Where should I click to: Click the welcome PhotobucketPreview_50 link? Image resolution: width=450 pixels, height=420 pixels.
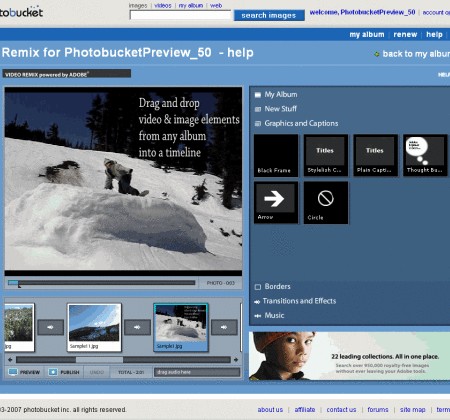(x=362, y=12)
